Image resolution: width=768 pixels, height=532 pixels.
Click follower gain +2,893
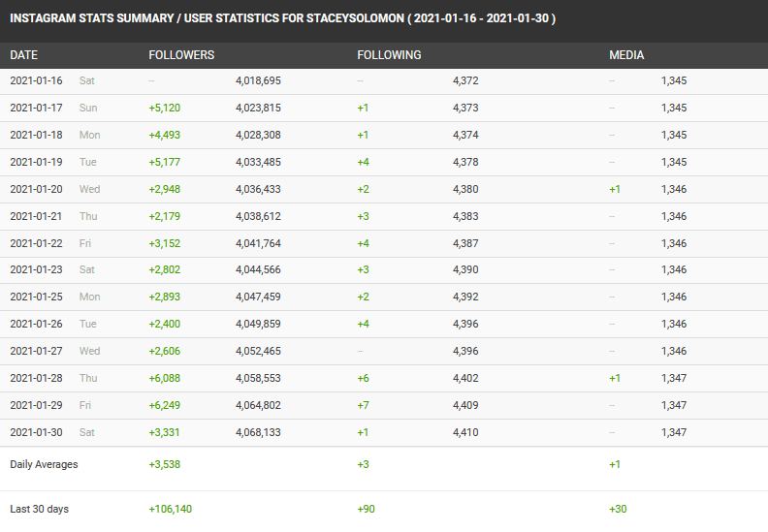click(165, 297)
